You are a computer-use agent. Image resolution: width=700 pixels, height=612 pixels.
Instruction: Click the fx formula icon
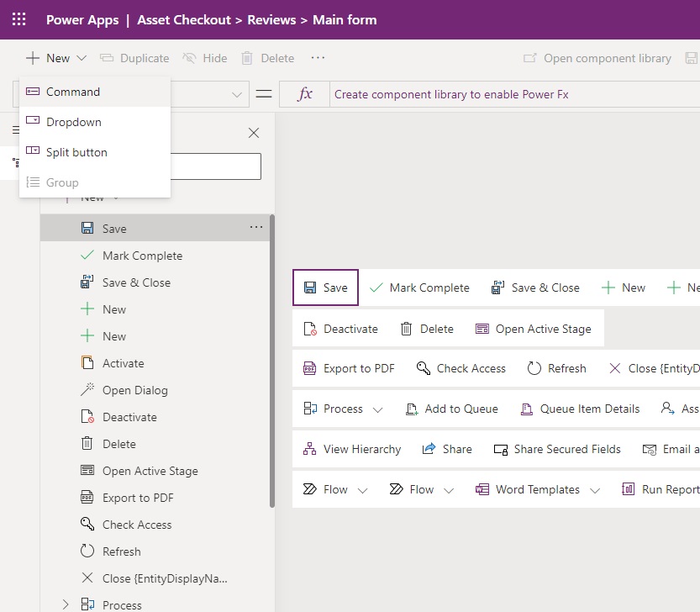point(304,94)
